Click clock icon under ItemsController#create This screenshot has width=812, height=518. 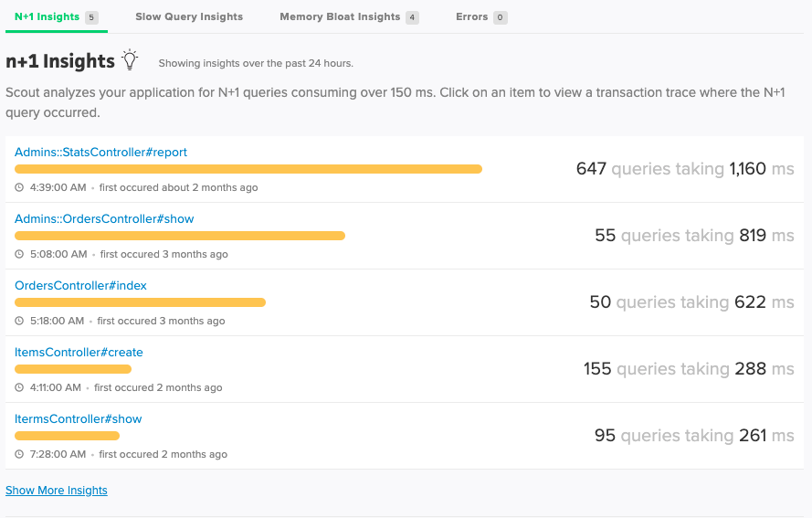(x=19, y=388)
